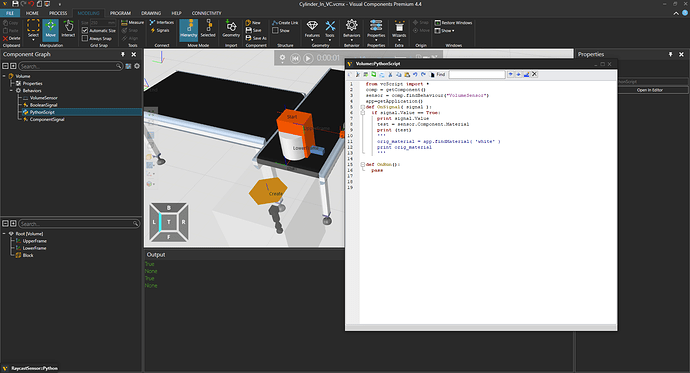Viewport: 690px width, 373px height.
Task: Switch to the HOME tab
Action: tap(32, 13)
